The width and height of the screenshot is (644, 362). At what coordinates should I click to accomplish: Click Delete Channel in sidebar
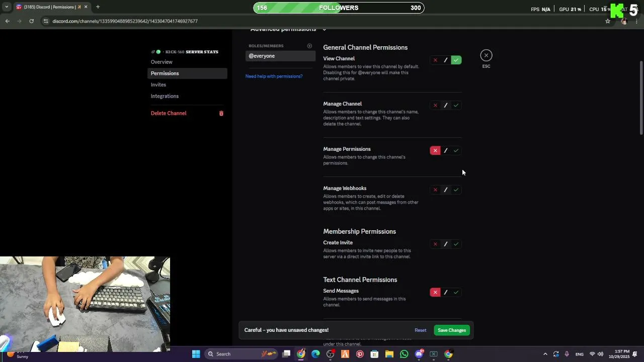tap(187, 113)
